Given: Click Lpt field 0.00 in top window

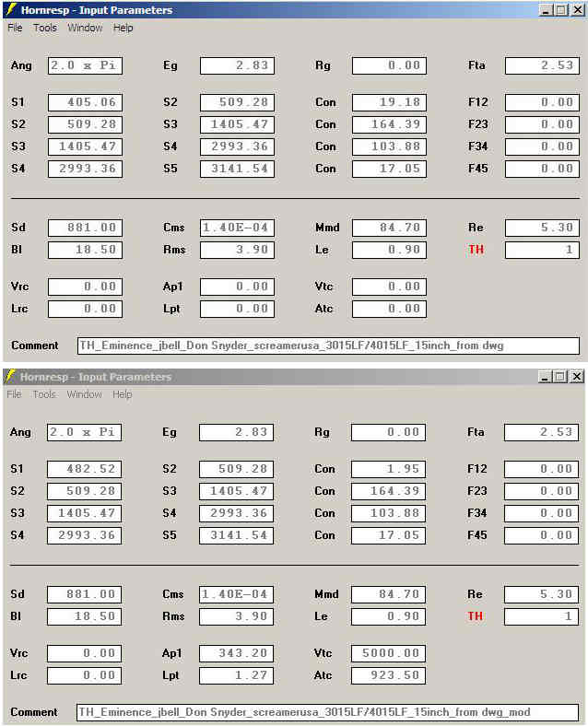Looking at the screenshot, I should 237,309.
